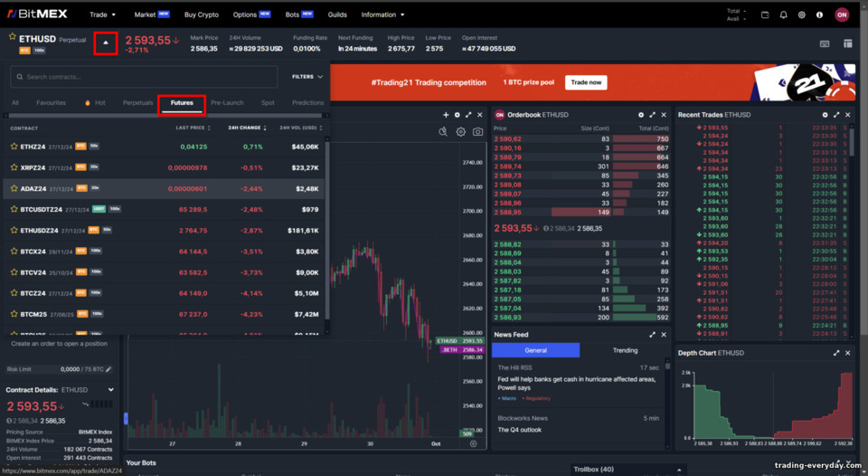Expand the FILTERS dropdown
The width and height of the screenshot is (868, 476).
307,77
